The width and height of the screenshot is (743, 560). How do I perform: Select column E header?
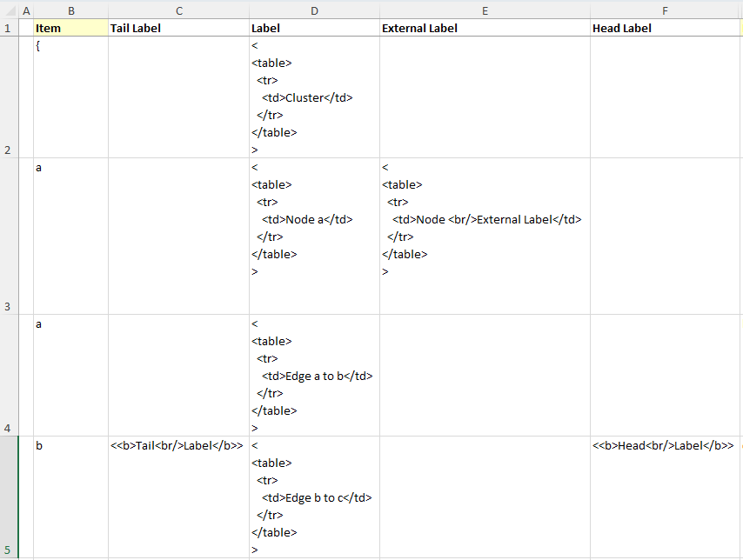pyautogui.click(x=485, y=10)
